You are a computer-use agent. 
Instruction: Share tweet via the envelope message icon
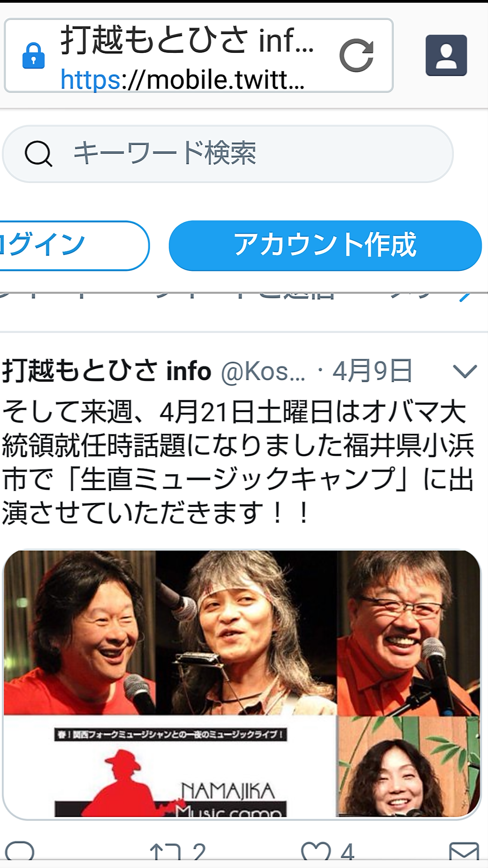click(x=464, y=852)
